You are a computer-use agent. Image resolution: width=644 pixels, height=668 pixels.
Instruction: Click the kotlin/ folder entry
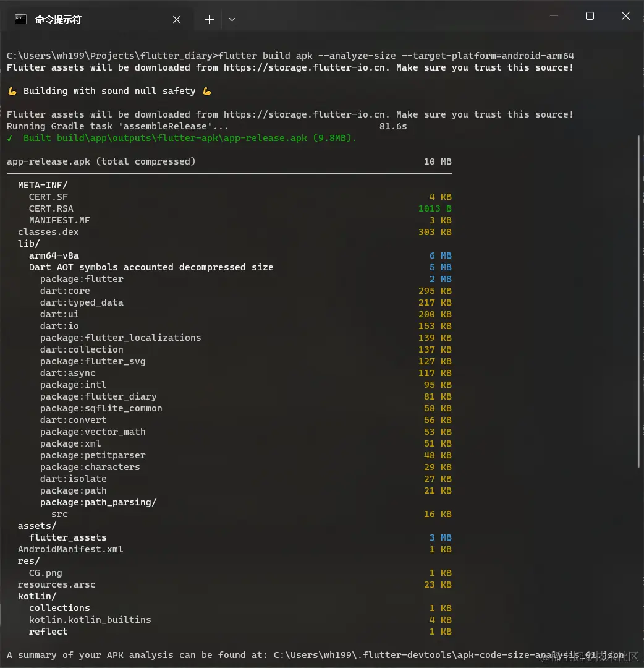pos(37,596)
